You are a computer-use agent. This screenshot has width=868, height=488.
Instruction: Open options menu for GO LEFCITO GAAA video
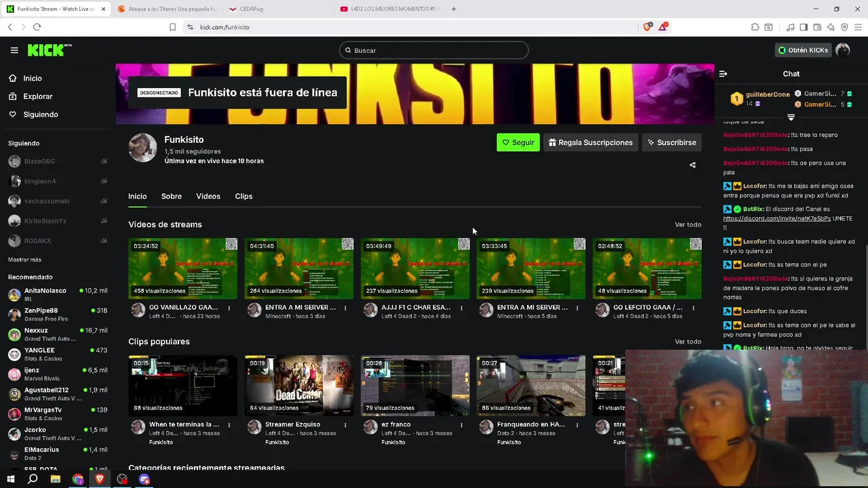pyautogui.click(x=693, y=308)
